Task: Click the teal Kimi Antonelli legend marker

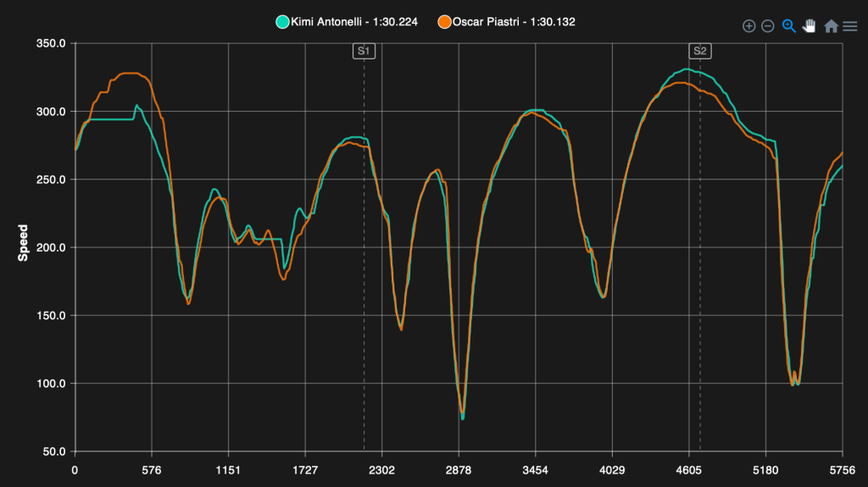Action: 282,22
